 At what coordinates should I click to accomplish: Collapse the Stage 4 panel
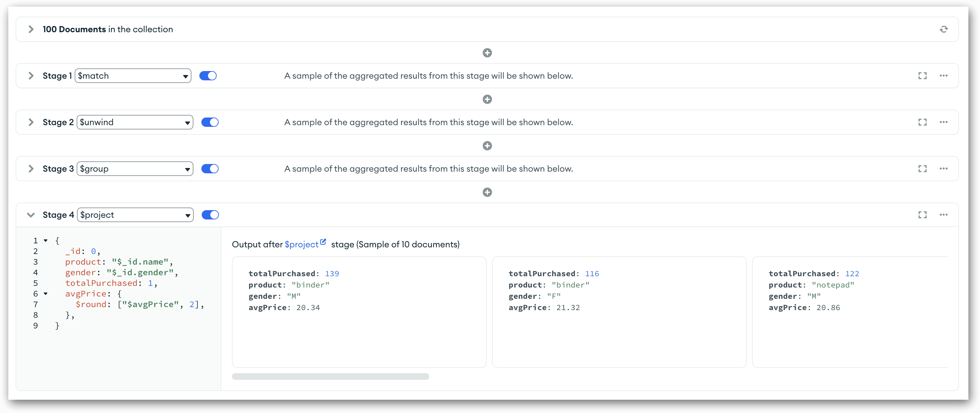[31, 215]
